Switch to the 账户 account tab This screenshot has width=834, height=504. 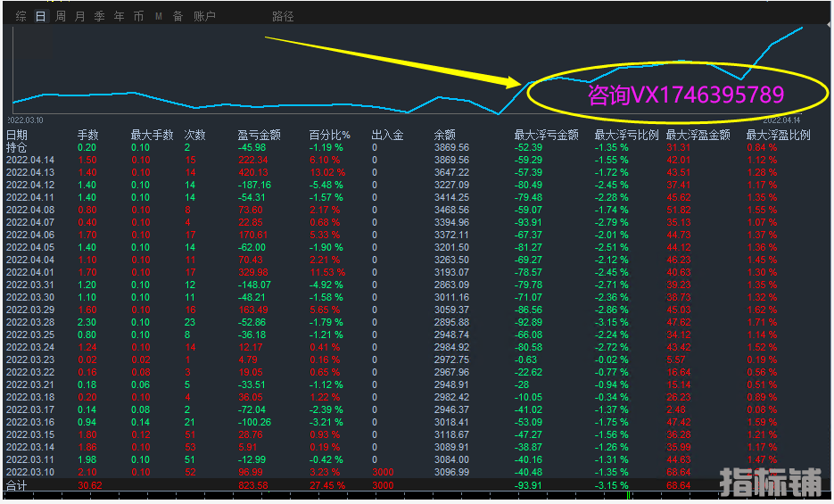click(x=204, y=16)
